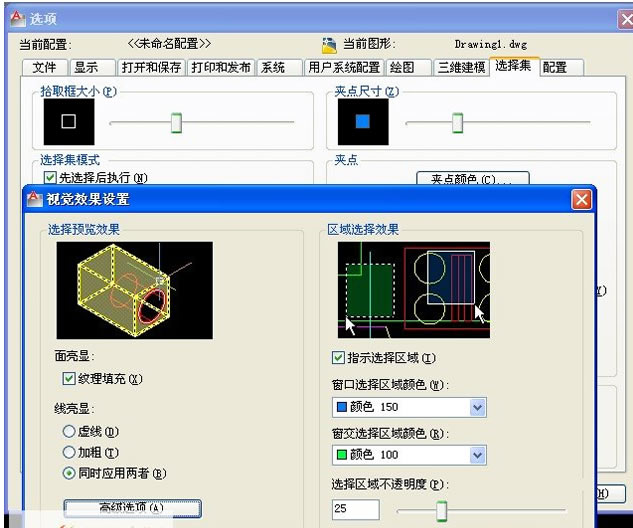This screenshot has width=633, height=528.
Task: Click the pickbox size preview square icon
Action: [69, 123]
